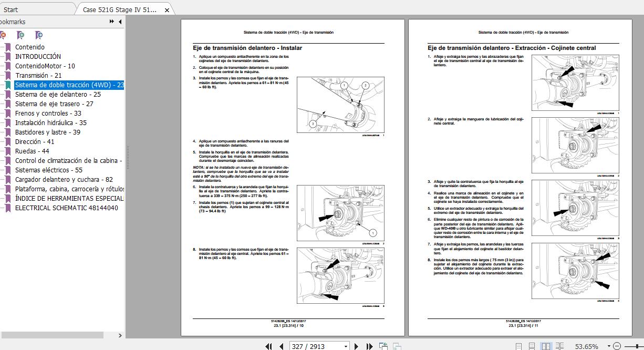Collapse the bookmarks panel with left arrow
Viewport: 644px width, 350px height.
click(120, 22)
